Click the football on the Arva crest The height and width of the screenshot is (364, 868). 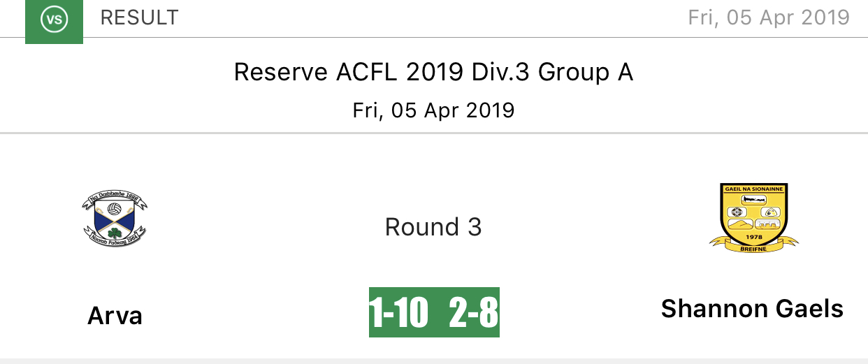point(115,208)
